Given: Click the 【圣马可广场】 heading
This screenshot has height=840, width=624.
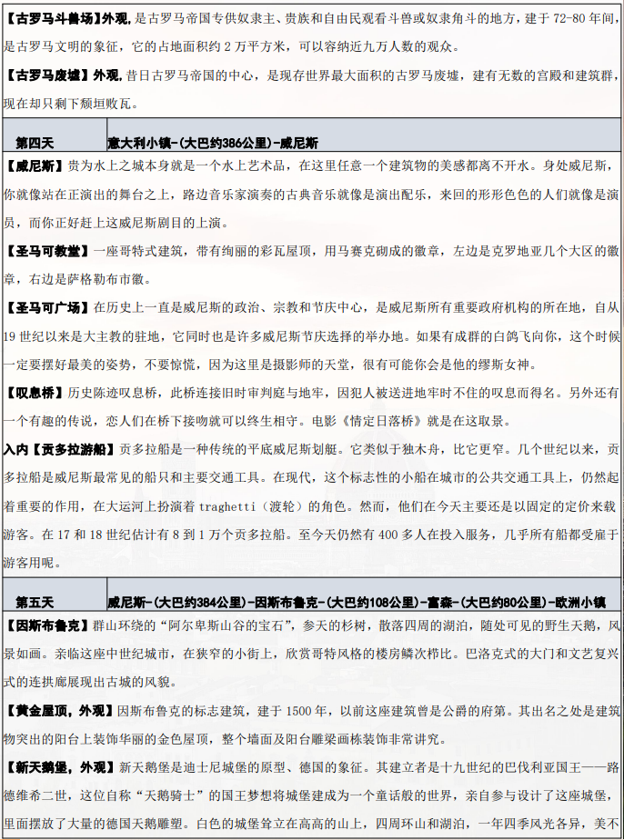Looking at the screenshot, I should (x=46, y=308).
